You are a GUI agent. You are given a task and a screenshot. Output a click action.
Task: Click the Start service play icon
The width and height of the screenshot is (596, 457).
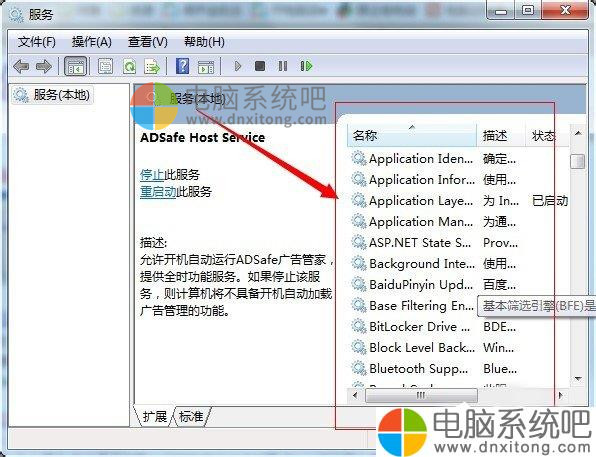pyautogui.click(x=238, y=66)
